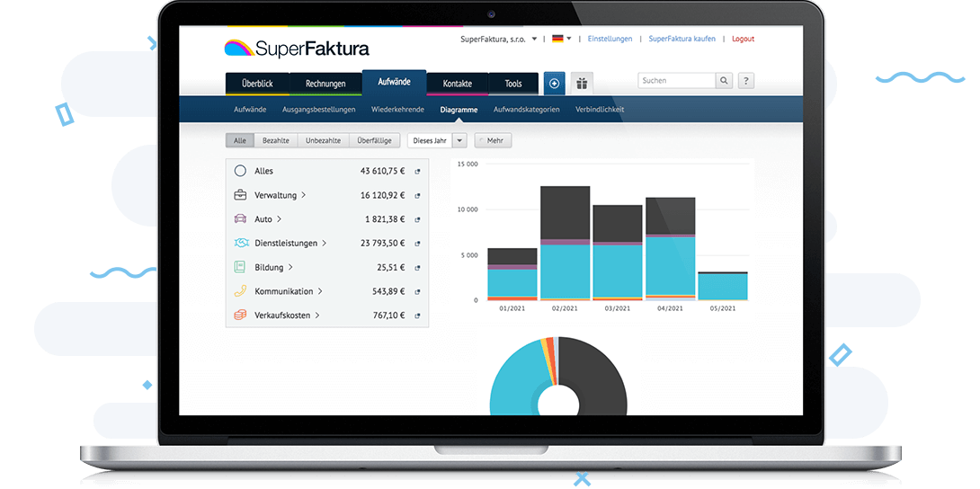Open external link icon for Bildung row
The image size is (980, 489).
click(x=417, y=268)
